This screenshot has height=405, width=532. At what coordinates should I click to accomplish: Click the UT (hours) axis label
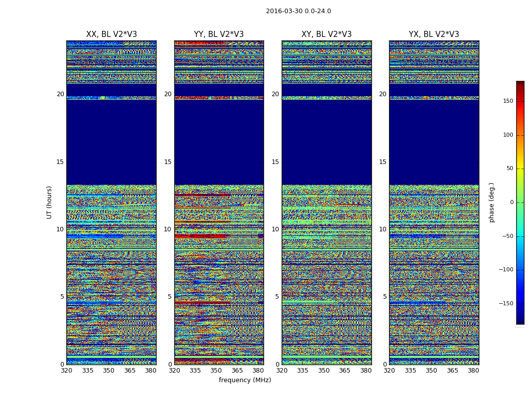(x=50, y=202)
